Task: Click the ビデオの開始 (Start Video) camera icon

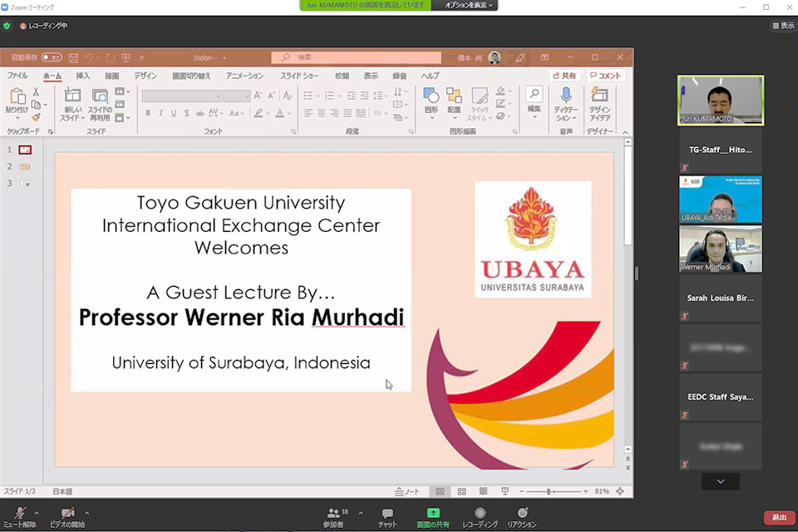Action: (x=67, y=513)
